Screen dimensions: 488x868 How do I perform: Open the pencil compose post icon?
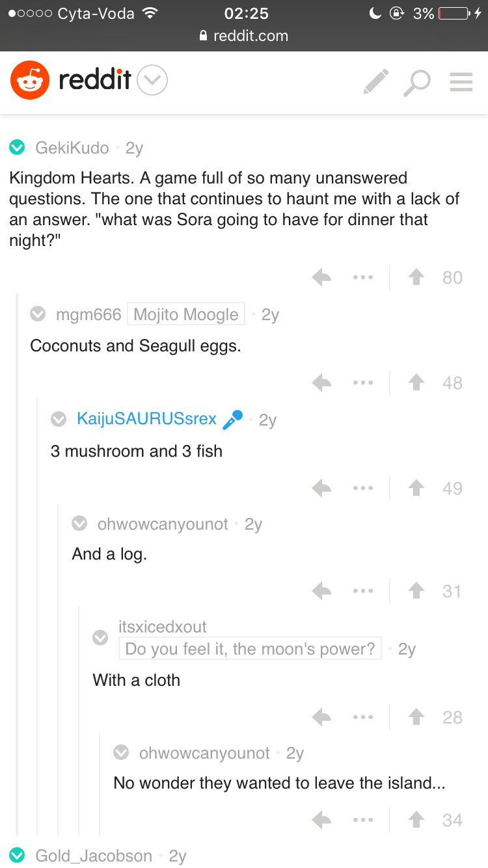pyautogui.click(x=375, y=82)
